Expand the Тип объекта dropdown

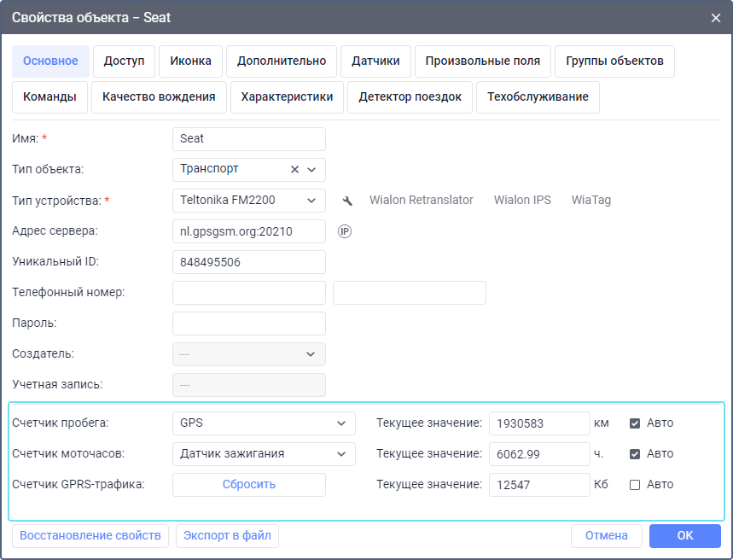[311, 169]
